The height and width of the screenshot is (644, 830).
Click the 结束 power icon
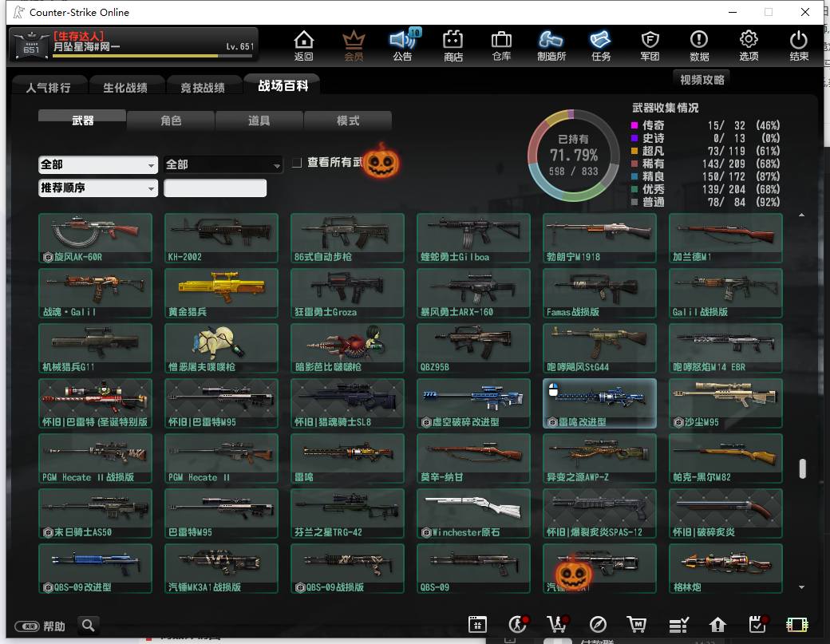pyautogui.click(x=799, y=45)
